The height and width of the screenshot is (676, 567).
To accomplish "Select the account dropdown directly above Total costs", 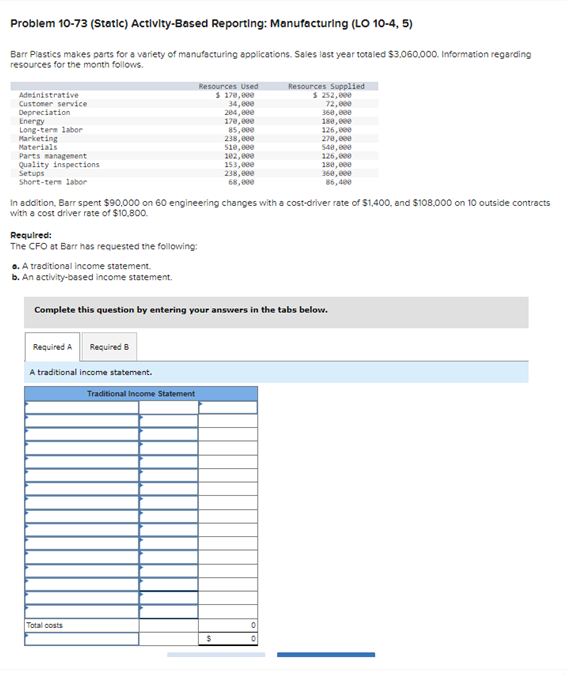I will (x=82, y=611).
